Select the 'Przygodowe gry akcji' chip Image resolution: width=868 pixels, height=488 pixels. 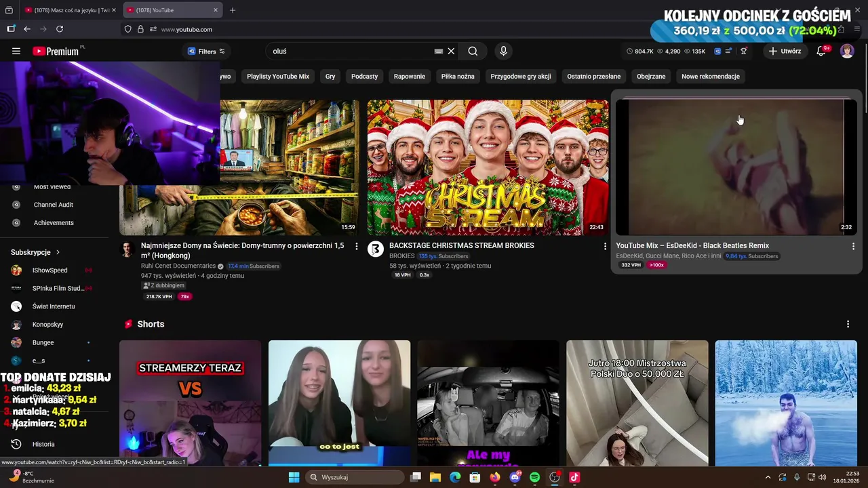(x=521, y=77)
